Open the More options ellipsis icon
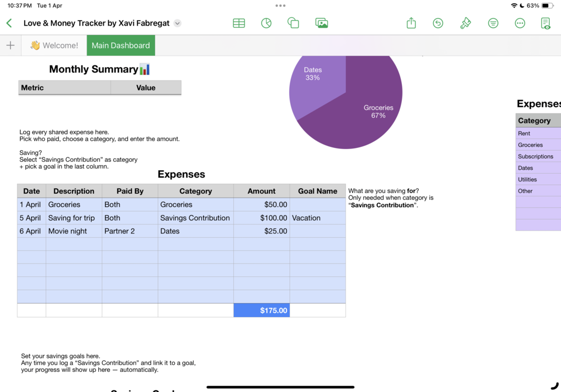 pos(520,23)
